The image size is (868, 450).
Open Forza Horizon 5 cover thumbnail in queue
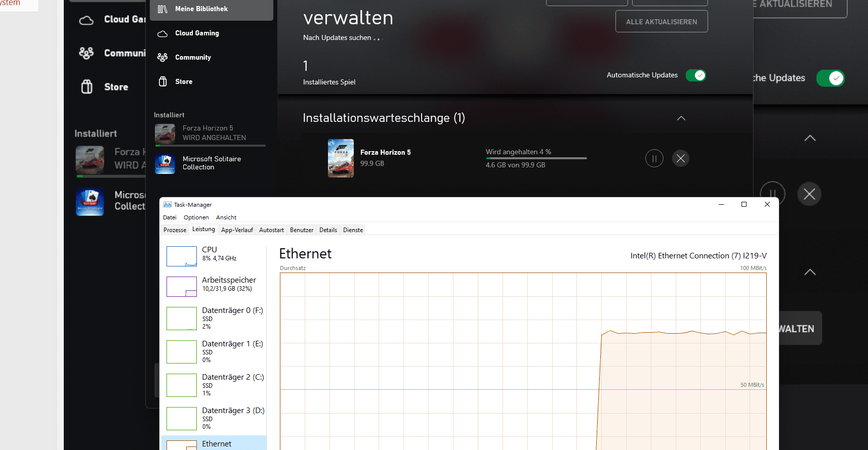point(341,158)
